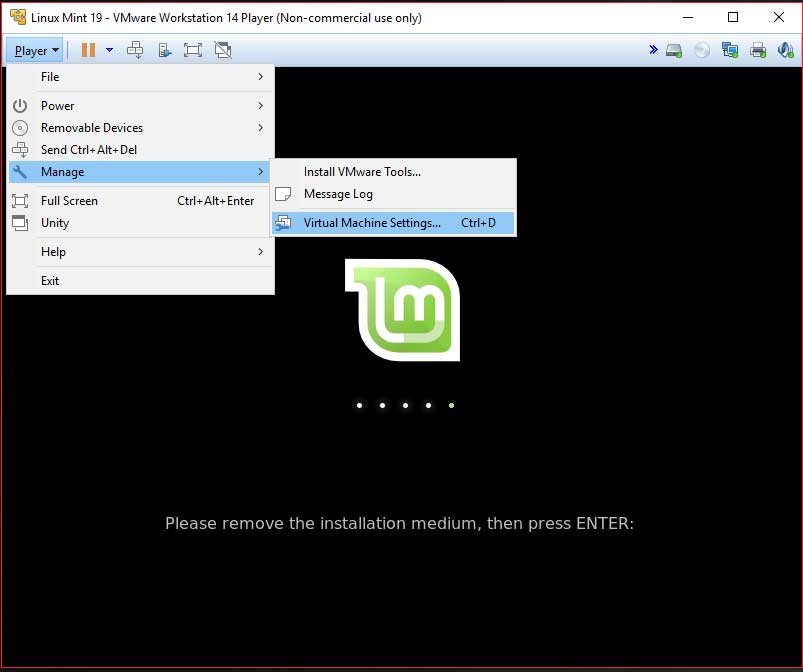The height and width of the screenshot is (672, 803).
Task: Open the power options dropdown arrow beside Pause
Action: [x=110, y=50]
